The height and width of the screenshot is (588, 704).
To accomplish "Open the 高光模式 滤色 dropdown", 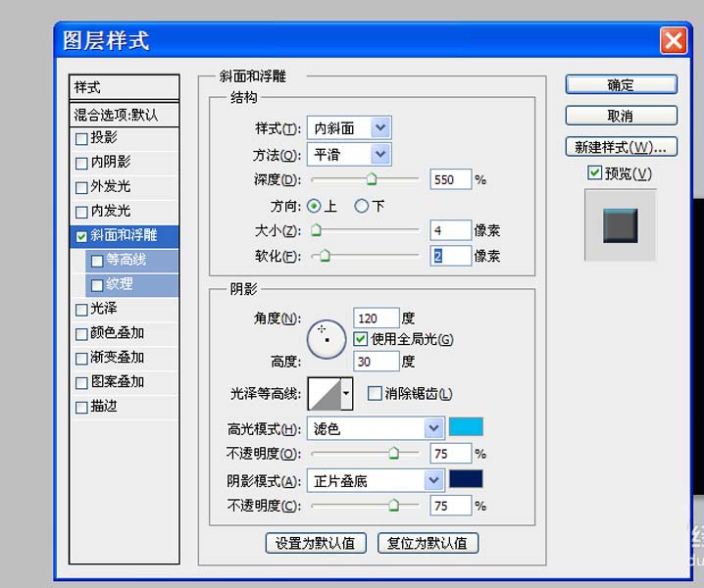I will pyautogui.click(x=433, y=428).
